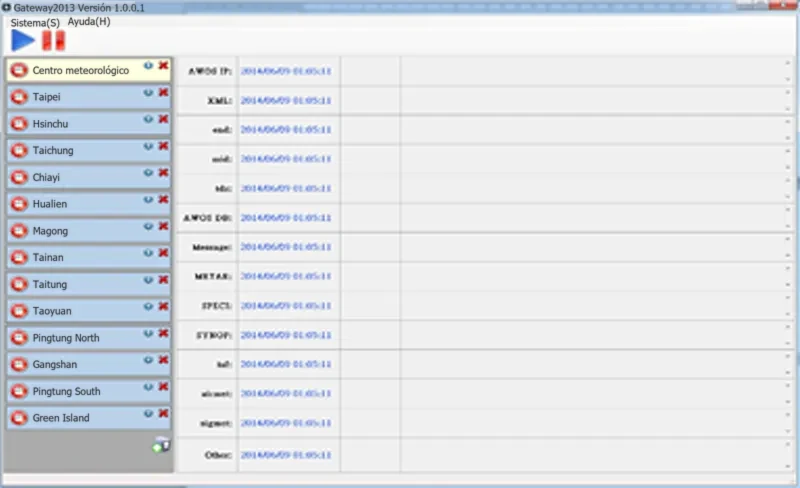Click the blue round icon on Chiayi row

148,173
